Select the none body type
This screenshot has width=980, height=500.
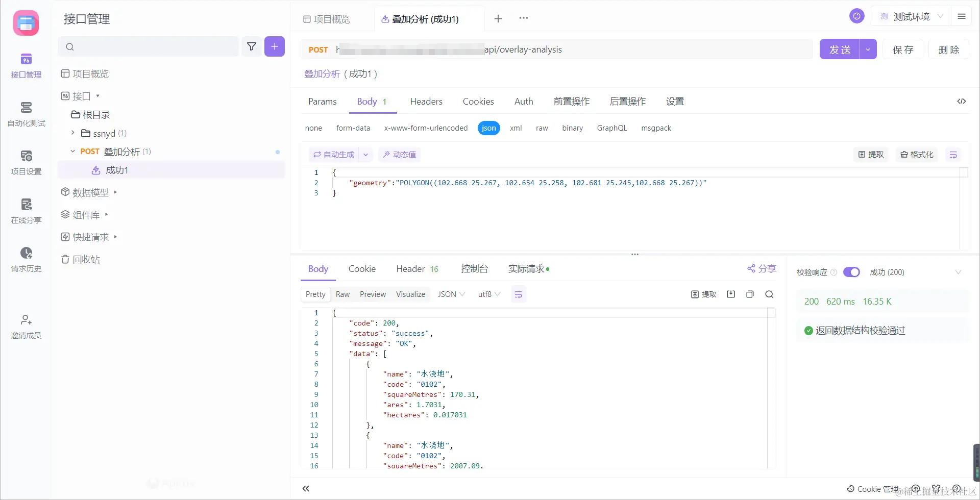pos(313,128)
